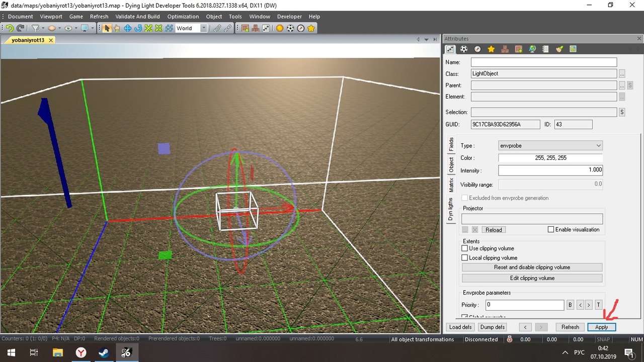Redo the last undone action
This screenshot has height=362, width=644.
[20, 28]
